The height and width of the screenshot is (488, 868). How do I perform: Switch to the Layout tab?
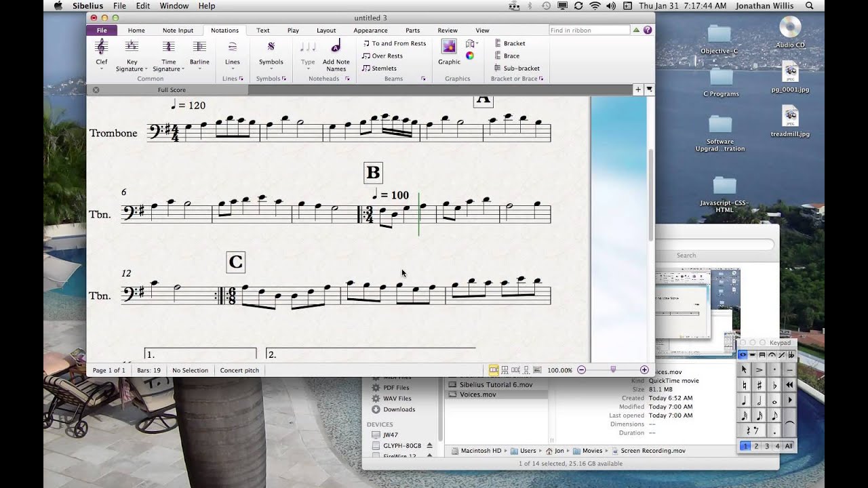click(326, 30)
